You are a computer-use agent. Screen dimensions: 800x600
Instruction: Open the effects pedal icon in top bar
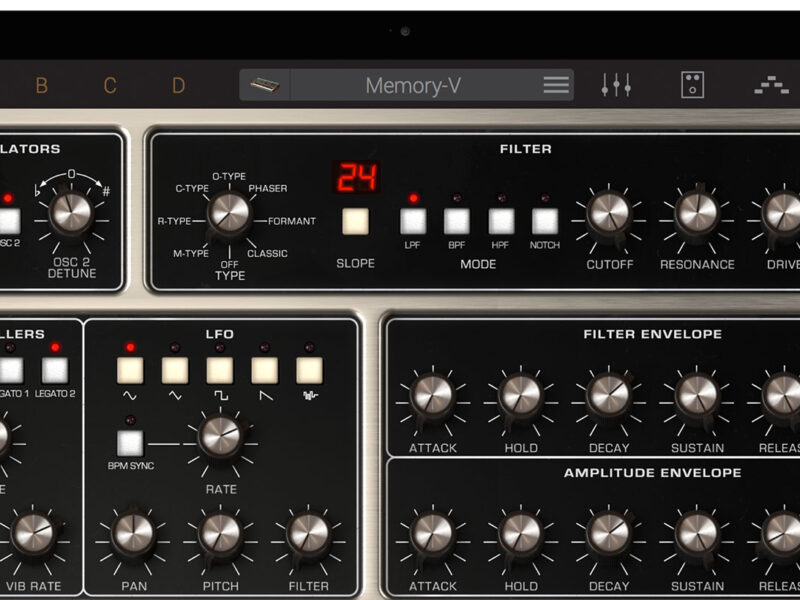(x=692, y=85)
